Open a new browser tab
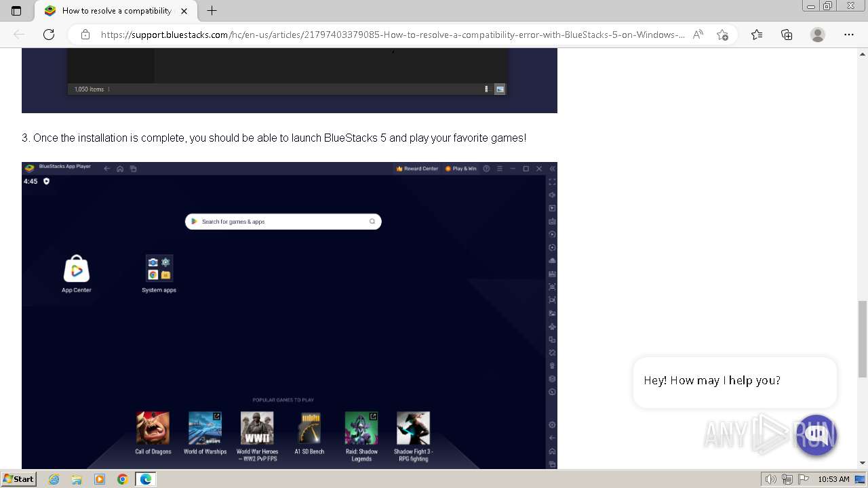 click(212, 11)
